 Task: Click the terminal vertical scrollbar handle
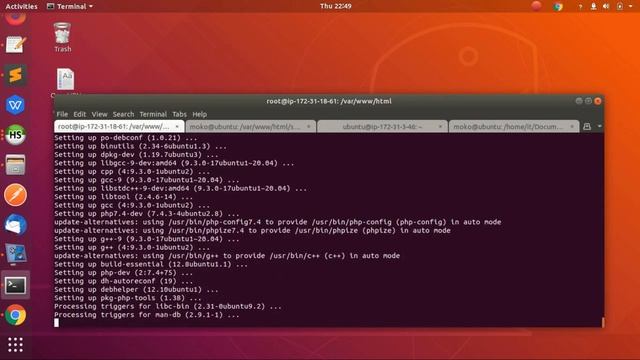[602, 322]
